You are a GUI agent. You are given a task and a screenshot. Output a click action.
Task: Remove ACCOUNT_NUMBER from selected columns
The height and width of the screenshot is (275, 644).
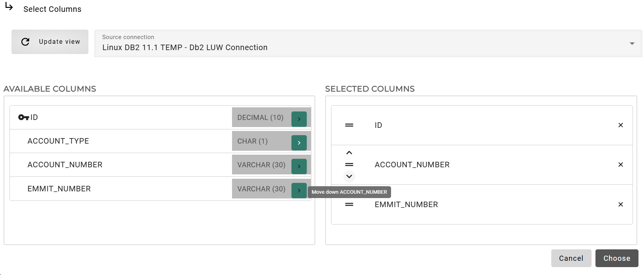(x=620, y=165)
